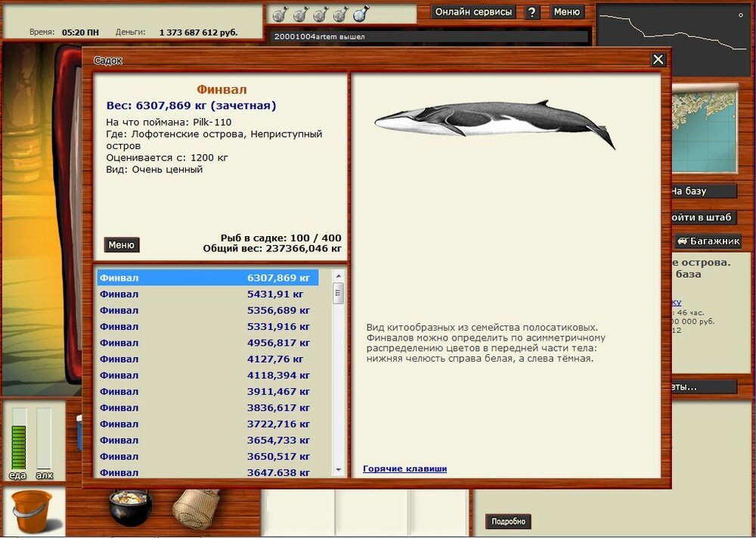Open the top bar Меню
The height and width of the screenshot is (538, 756).
[567, 12]
